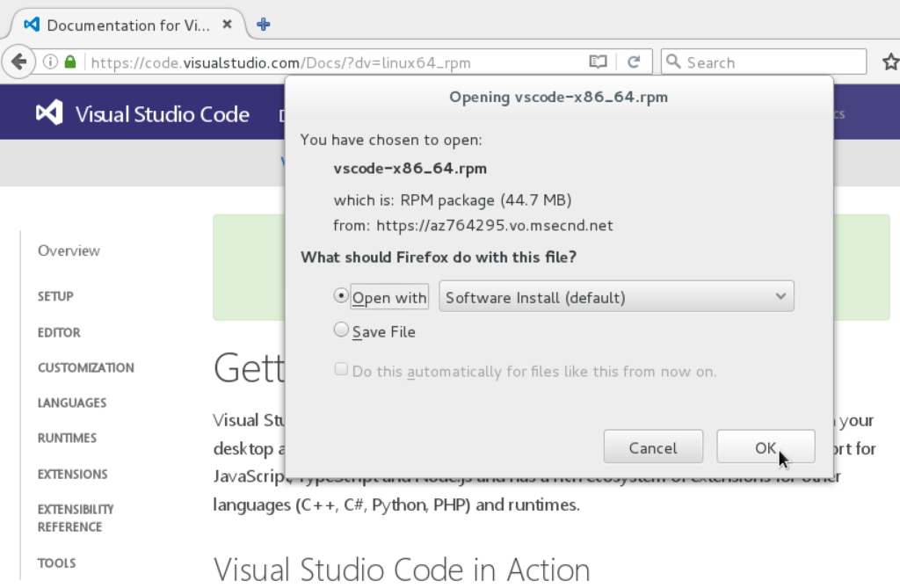The height and width of the screenshot is (588, 900).
Task: Click the bookmark star icon
Action: pyautogui.click(x=889, y=62)
